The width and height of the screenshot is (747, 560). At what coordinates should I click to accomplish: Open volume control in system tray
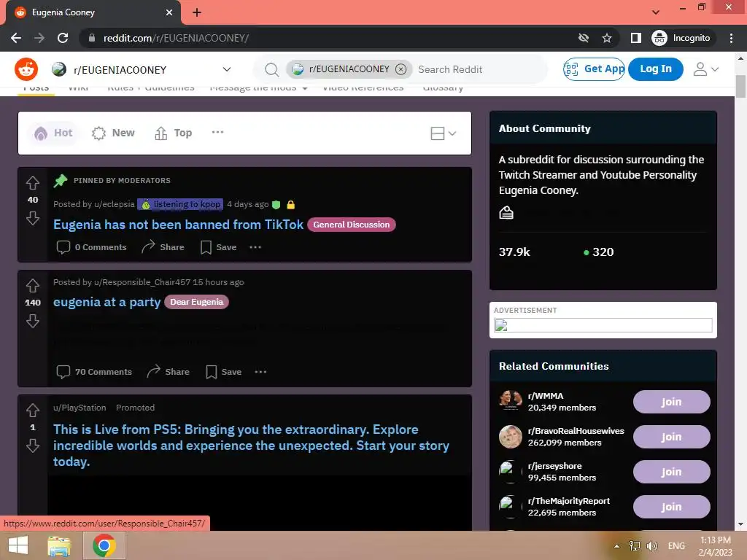point(652,546)
